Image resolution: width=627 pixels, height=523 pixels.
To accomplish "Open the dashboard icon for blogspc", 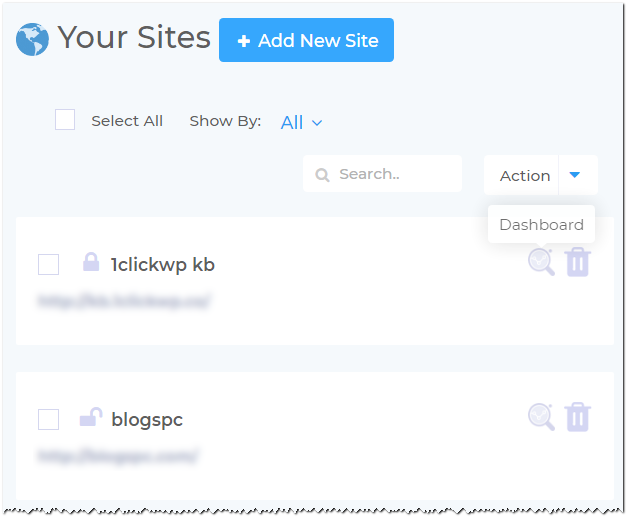I will [541, 417].
